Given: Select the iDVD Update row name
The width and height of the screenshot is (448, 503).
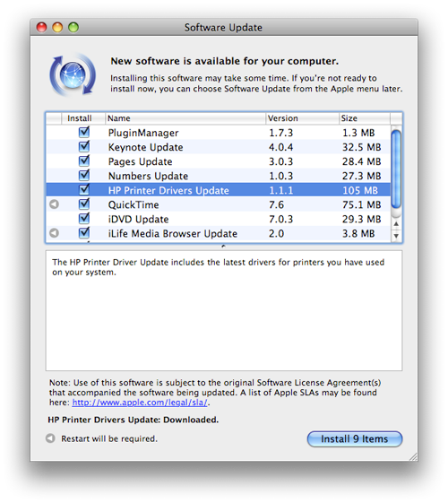Looking at the screenshot, I should coord(138,220).
